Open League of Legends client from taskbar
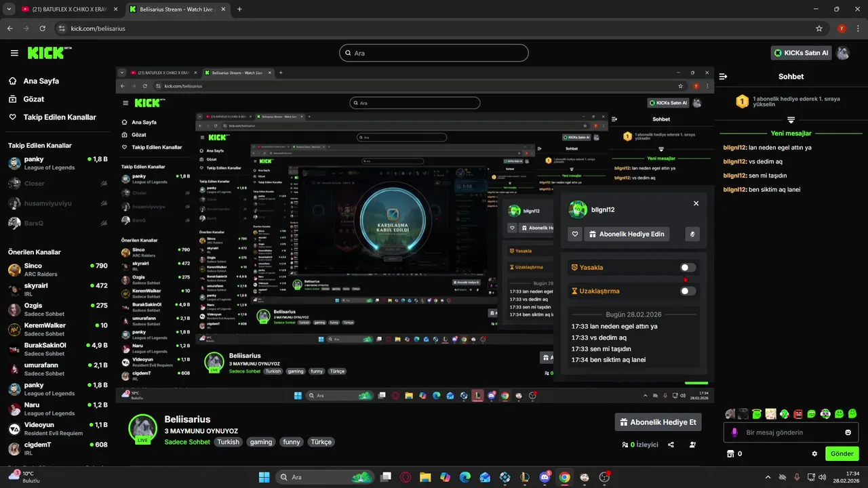 (524, 477)
